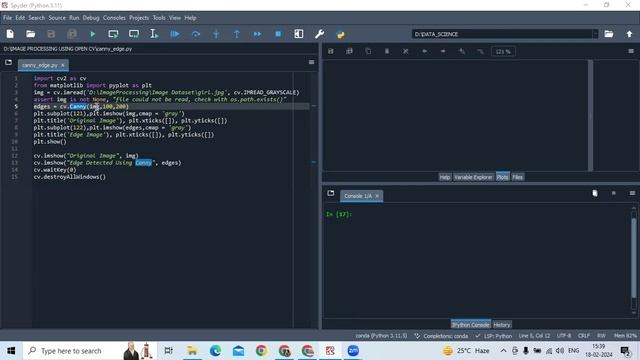Screen dimensions: 640x360
Task: Run the script with the green play button
Action: 93,34
